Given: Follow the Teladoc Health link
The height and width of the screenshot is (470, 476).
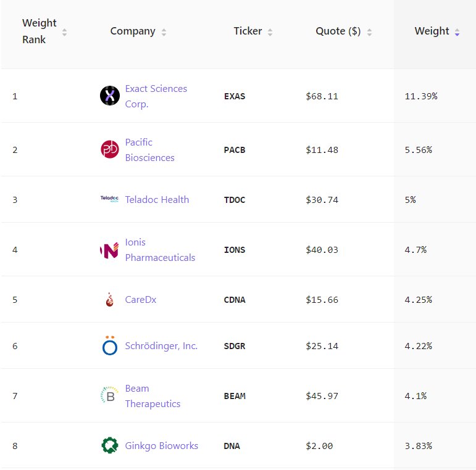Looking at the screenshot, I should pyautogui.click(x=157, y=199).
